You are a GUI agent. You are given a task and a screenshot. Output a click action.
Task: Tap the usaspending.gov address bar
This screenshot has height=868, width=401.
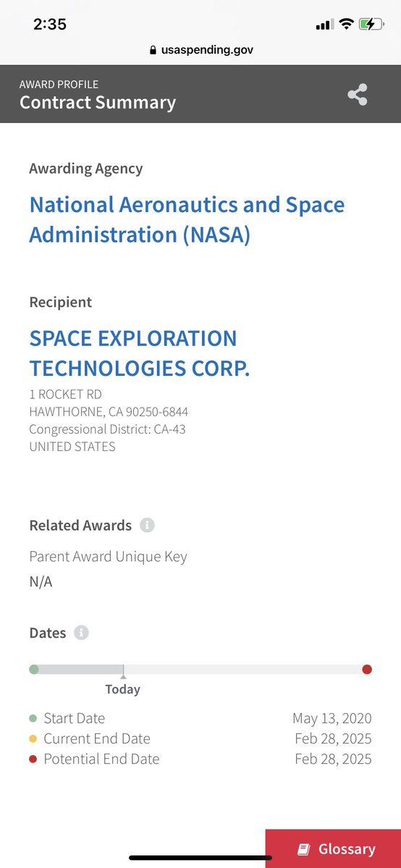201,51
